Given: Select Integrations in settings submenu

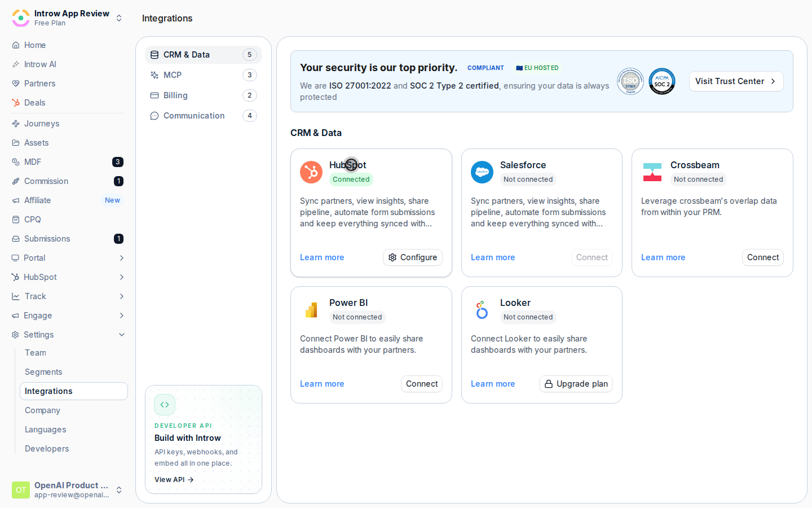Looking at the screenshot, I should tap(74, 391).
